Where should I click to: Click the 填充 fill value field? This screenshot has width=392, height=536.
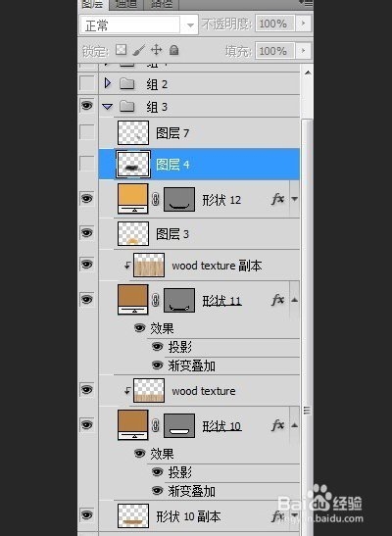point(274,51)
